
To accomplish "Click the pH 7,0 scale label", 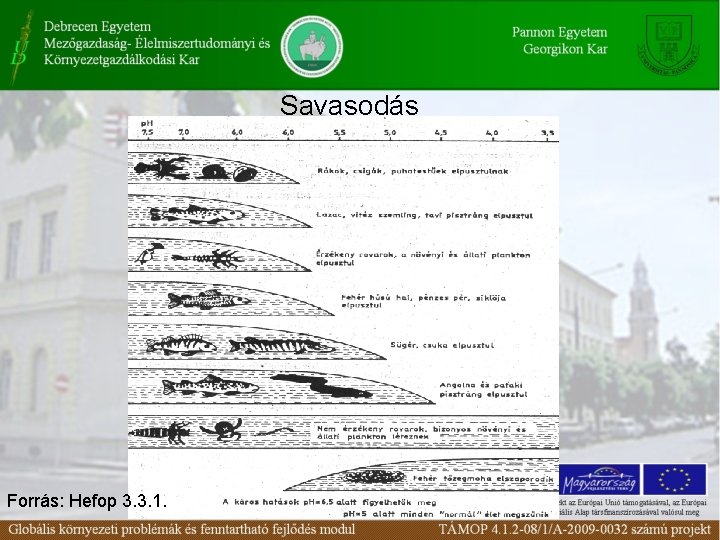I will pyautogui.click(x=184, y=132).
